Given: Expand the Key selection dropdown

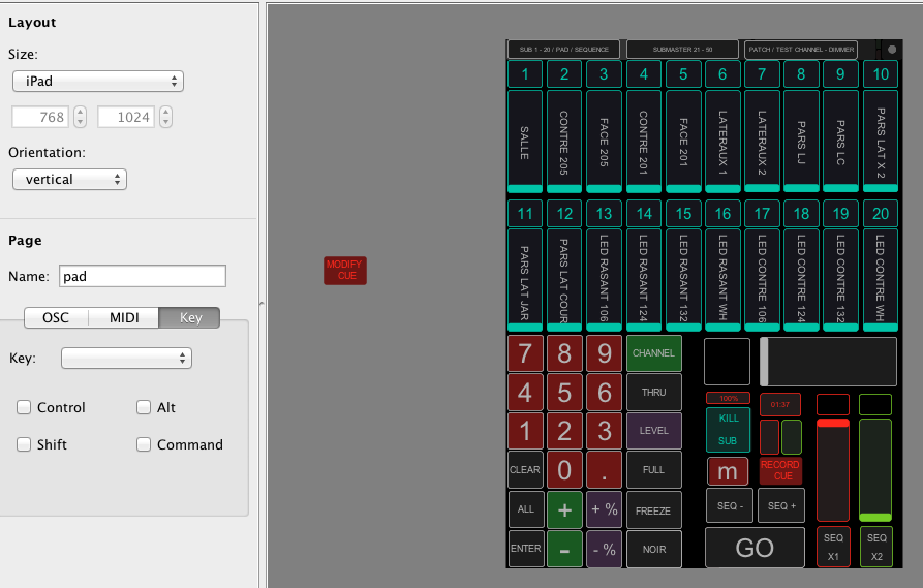Looking at the screenshot, I should 127,359.
